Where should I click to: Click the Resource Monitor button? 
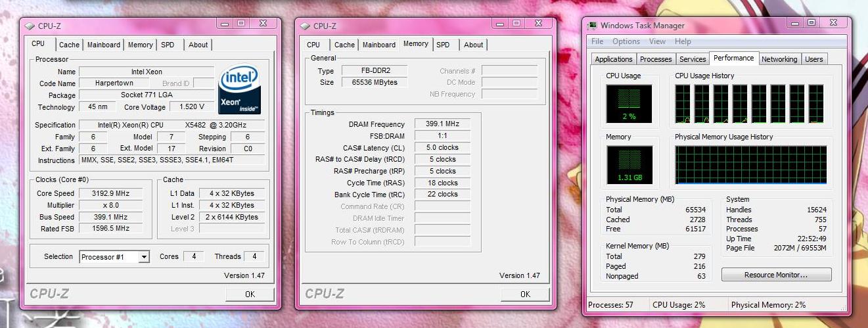click(776, 275)
